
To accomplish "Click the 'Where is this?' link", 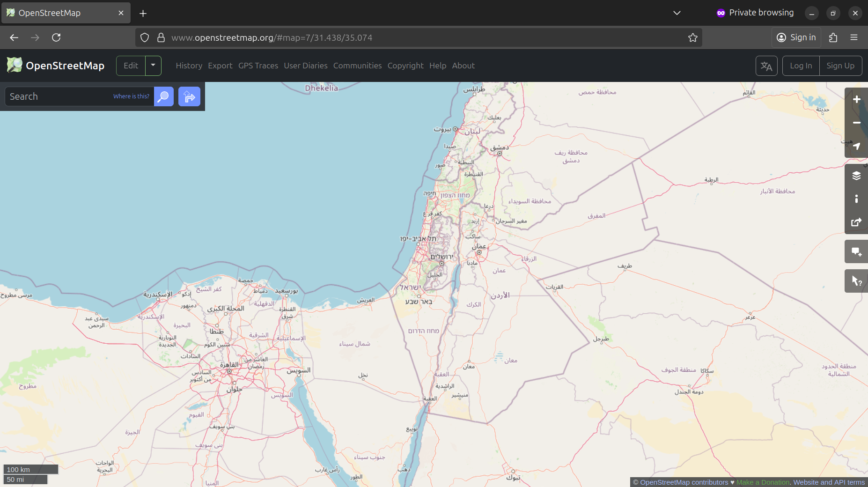I will [x=131, y=96].
